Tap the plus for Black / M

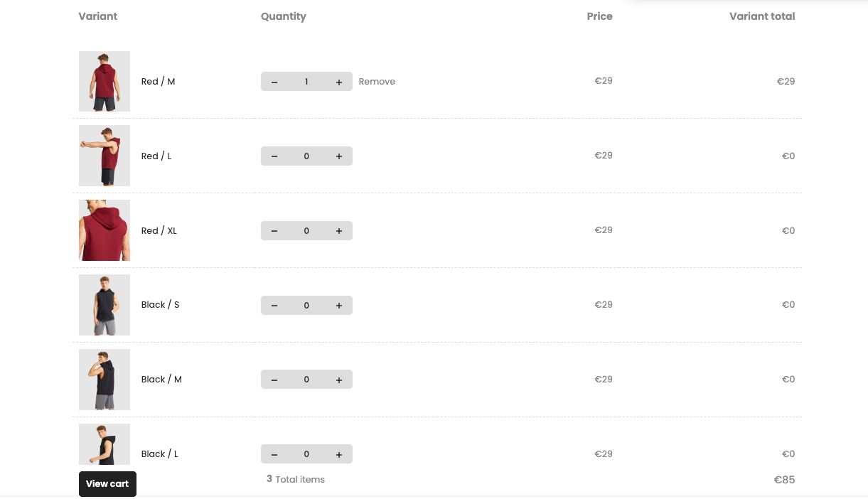pyautogui.click(x=339, y=380)
